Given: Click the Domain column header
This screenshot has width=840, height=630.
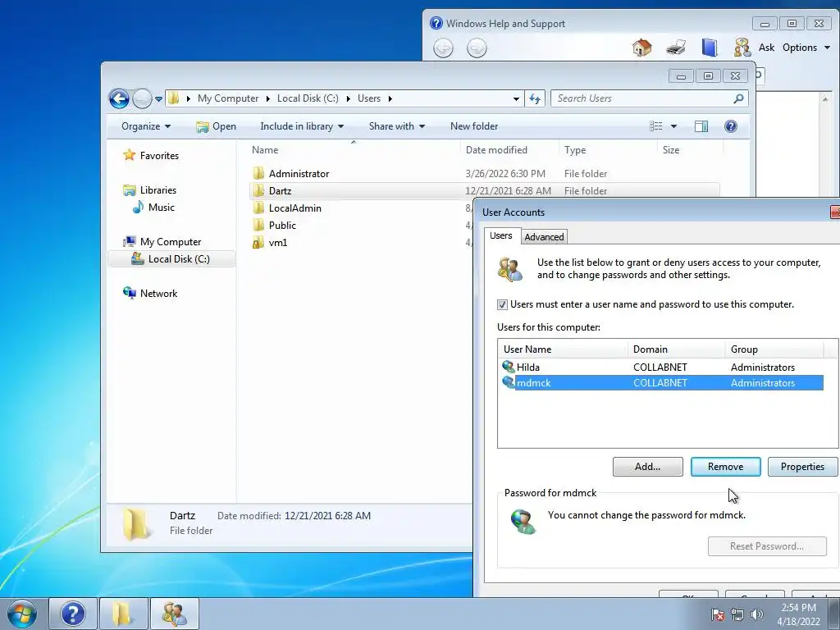Looking at the screenshot, I should 676,349.
